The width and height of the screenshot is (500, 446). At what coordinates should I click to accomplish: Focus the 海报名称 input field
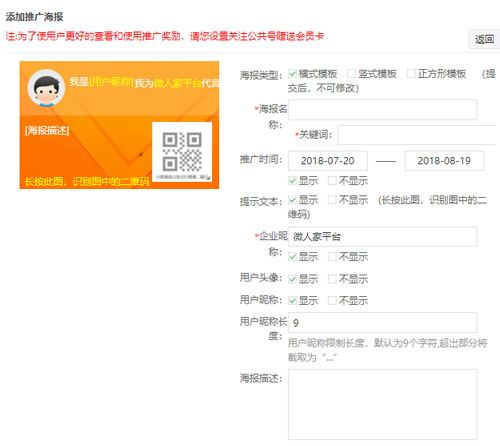coord(382,110)
